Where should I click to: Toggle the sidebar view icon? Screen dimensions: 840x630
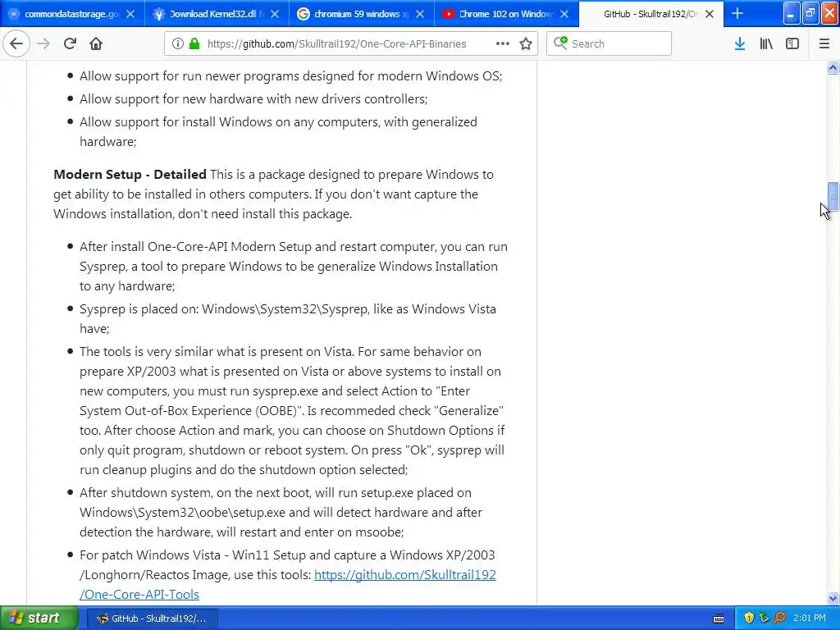pyautogui.click(x=792, y=43)
